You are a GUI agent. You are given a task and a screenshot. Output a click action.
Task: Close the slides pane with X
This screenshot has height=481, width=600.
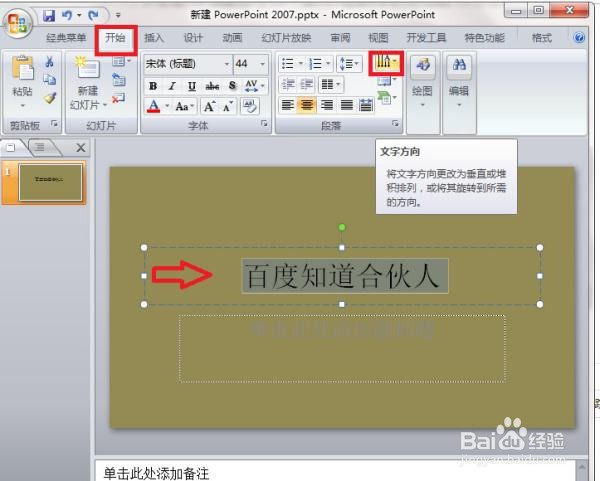click(81, 148)
